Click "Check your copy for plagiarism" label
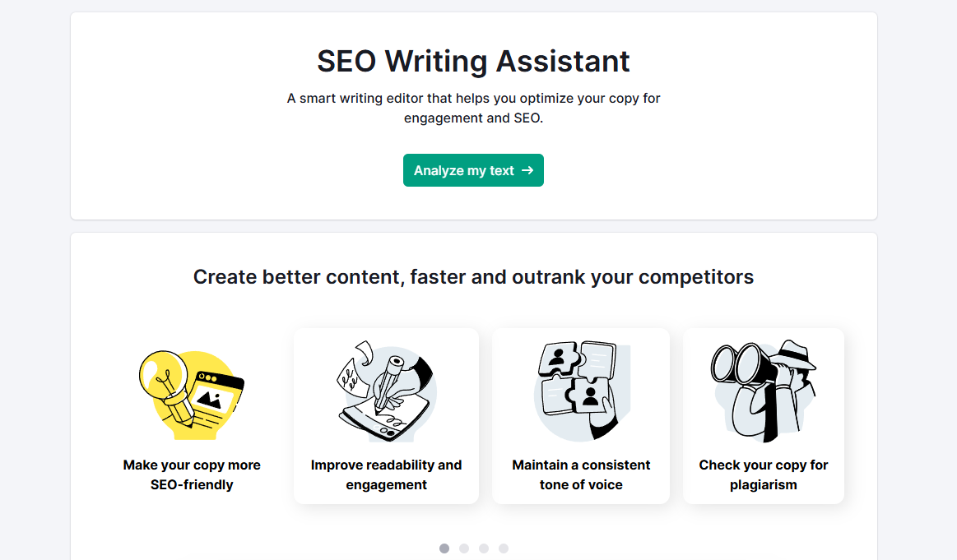The height and width of the screenshot is (560, 957). [764, 474]
